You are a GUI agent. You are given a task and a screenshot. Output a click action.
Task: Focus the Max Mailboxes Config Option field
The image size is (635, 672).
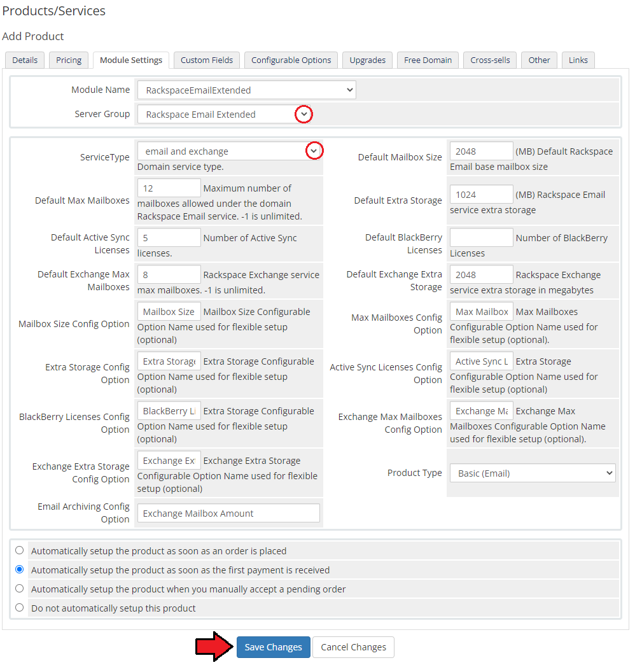(481, 312)
